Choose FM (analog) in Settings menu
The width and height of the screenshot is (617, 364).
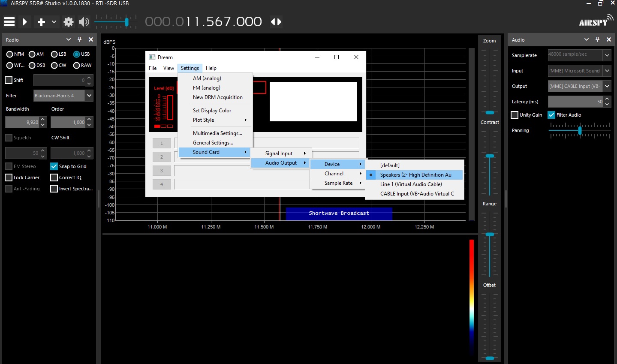215,88
